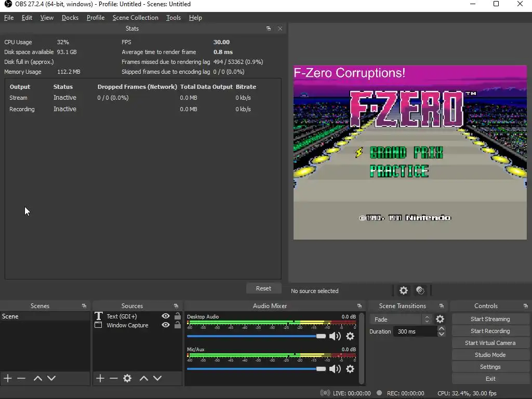
Task: Open Fade transition properties gear
Action: tap(440, 319)
